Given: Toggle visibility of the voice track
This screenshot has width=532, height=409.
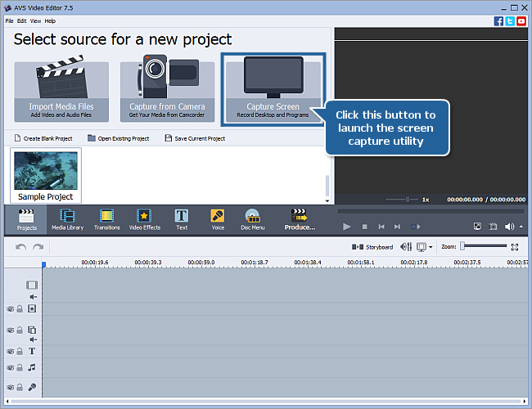Looking at the screenshot, I should coord(11,387).
